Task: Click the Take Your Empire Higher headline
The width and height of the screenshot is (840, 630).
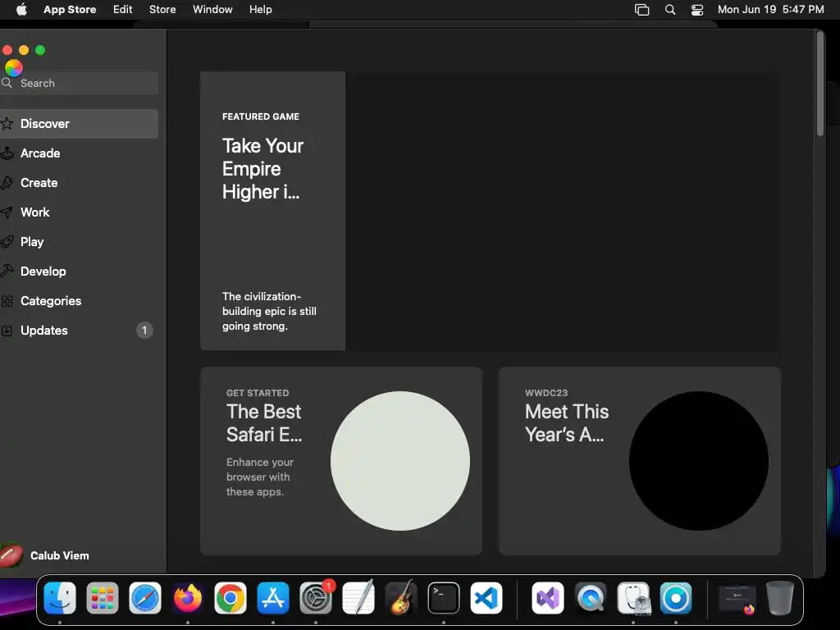Action: click(x=262, y=169)
